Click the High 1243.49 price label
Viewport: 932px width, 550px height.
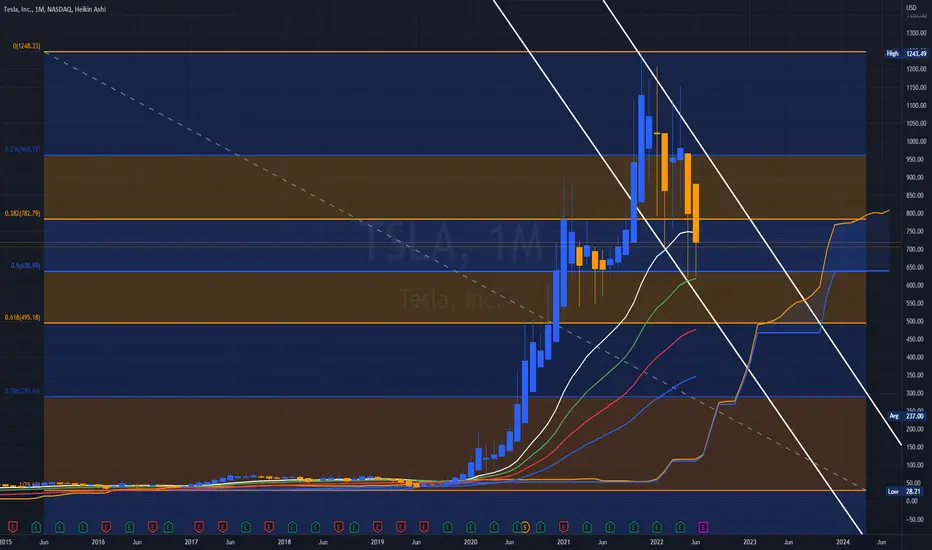click(906, 54)
